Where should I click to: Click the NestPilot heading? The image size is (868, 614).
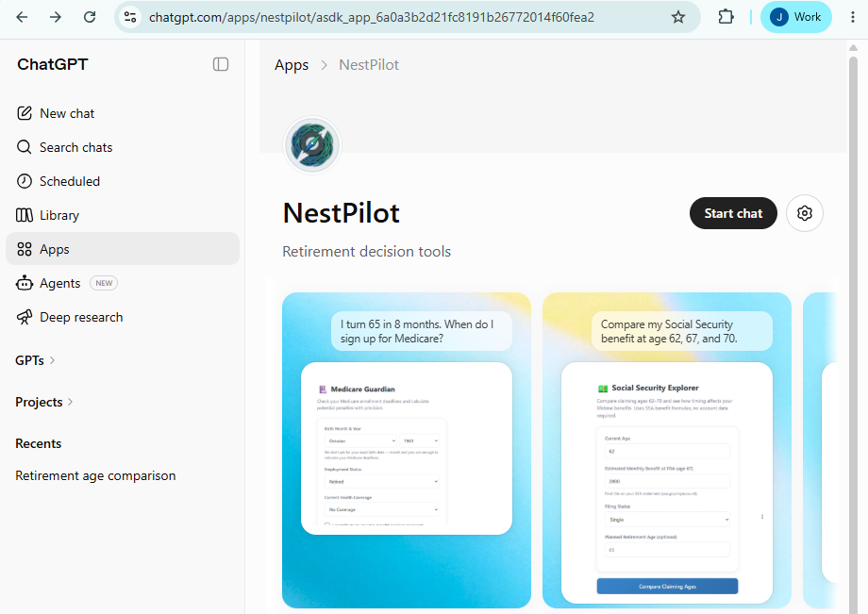pos(341,213)
